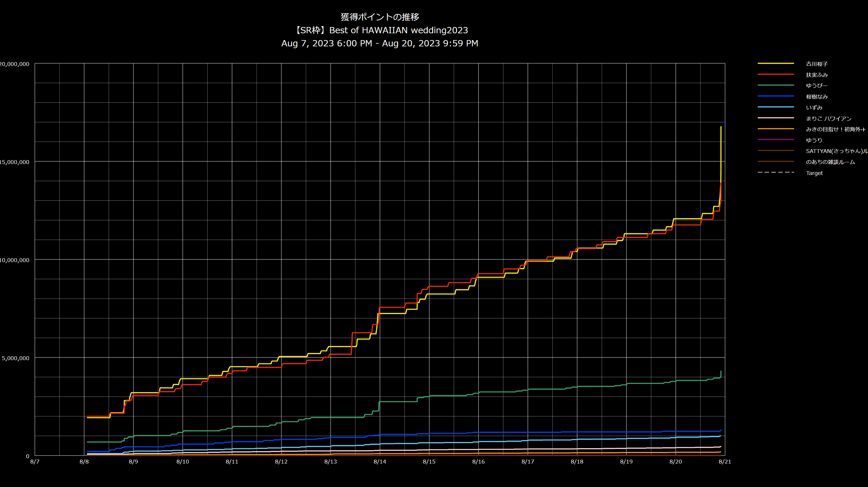The height and width of the screenshot is (487, 868).
Task: Toggle the いずみ legend entry label
Action: coord(814,108)
